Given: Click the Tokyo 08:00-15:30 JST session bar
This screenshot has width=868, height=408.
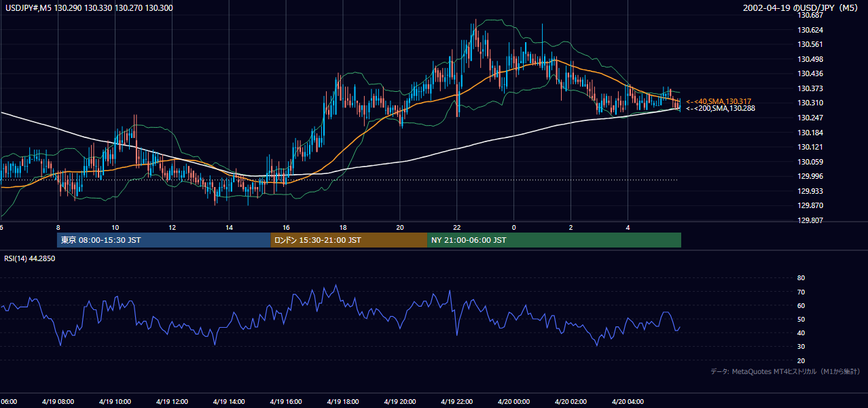Looking at the screenshot, I should (x=164, y=240).
